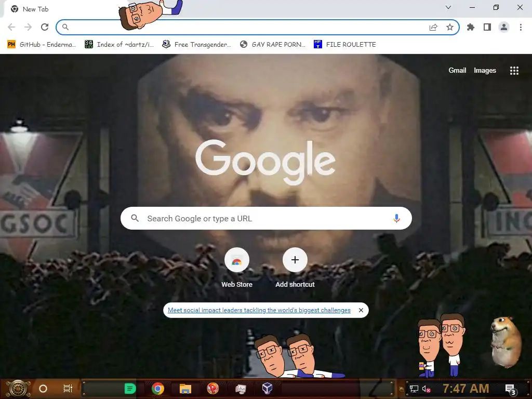Open the 7:47 AM clock
The width and height of the screenshot is (532, 399).
466,389
